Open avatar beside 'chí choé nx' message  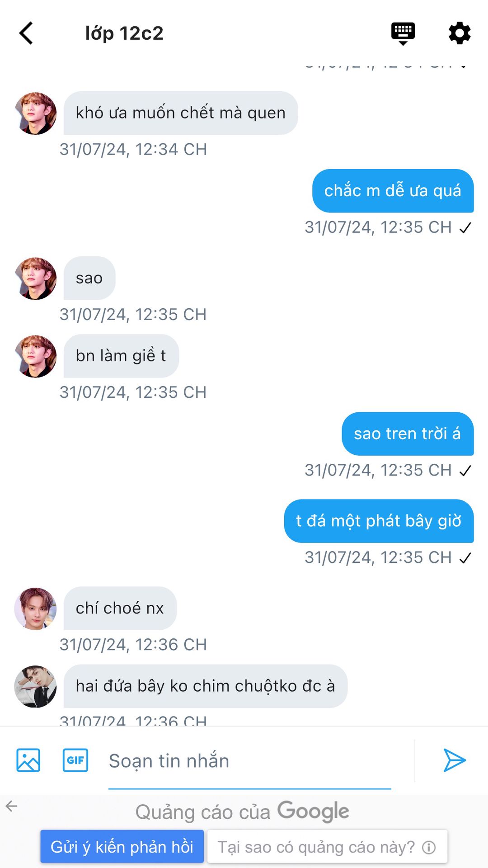pyautogui.click(x=36, y=609)
